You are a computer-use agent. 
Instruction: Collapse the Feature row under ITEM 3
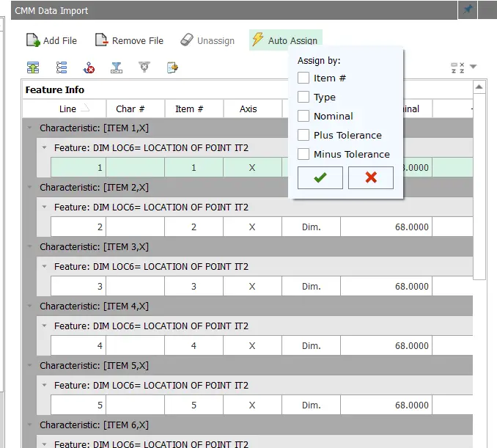point(45,267)
